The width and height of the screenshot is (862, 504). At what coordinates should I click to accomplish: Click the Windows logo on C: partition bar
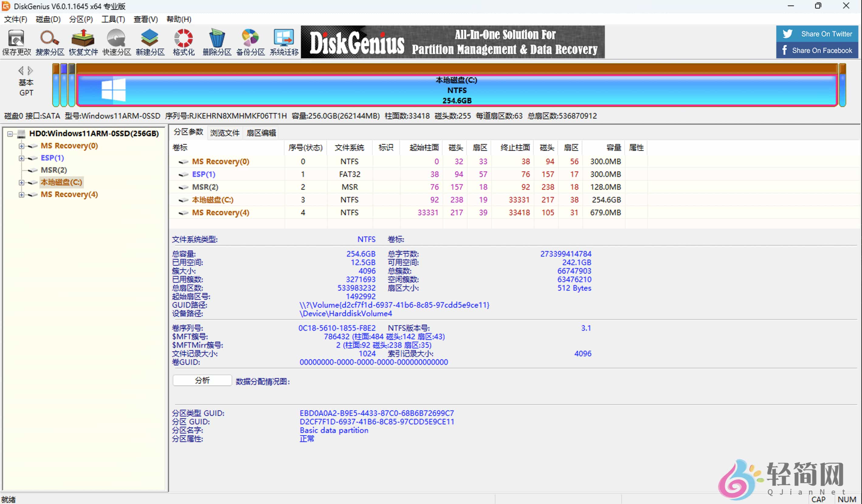[114, 90]
